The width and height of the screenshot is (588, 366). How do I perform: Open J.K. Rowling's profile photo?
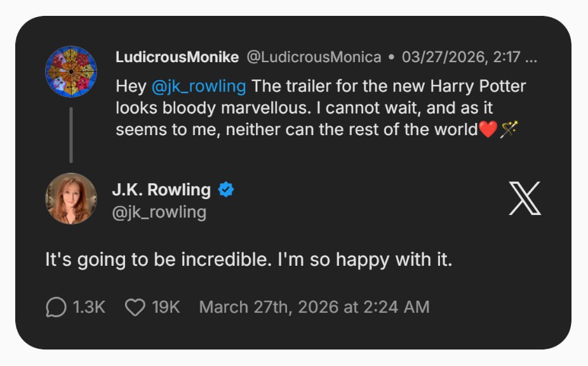click(x=71, y=199)
